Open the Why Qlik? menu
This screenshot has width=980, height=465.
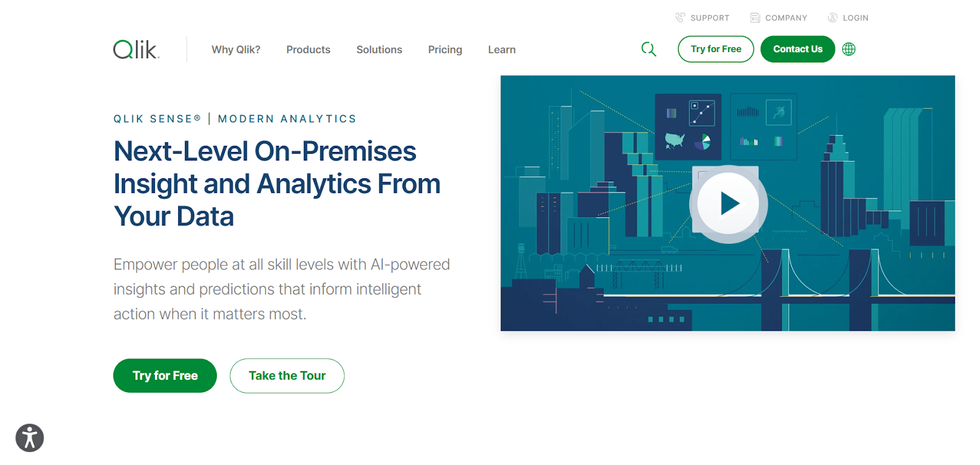[236, 49]
